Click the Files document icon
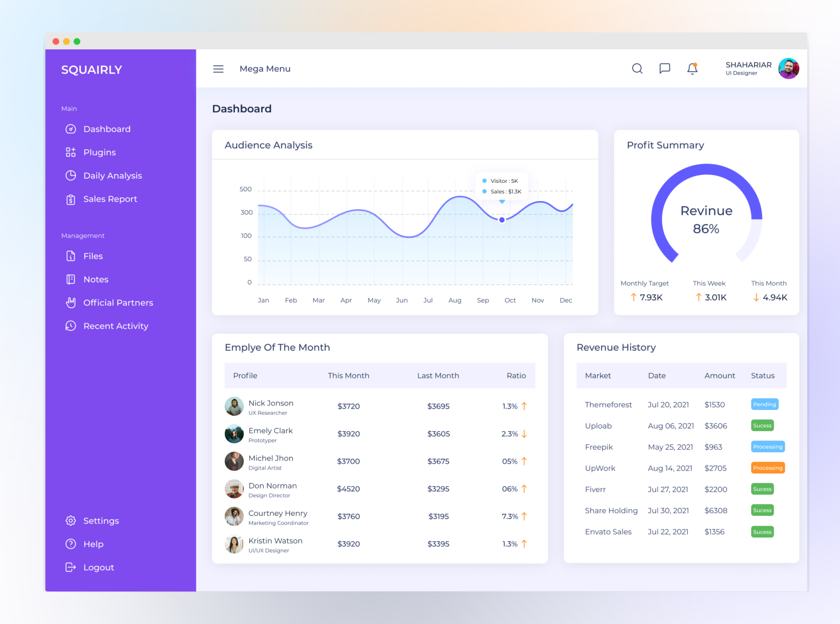 [71, 256]
